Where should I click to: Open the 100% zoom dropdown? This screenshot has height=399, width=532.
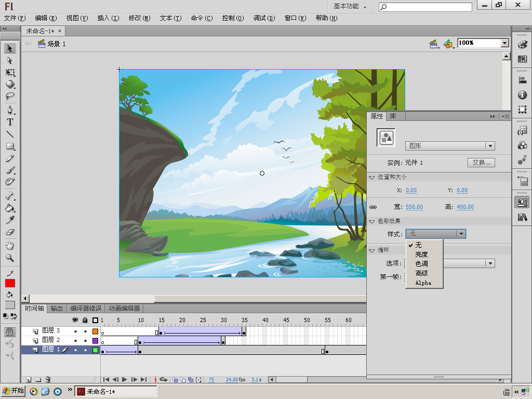[505, 43]
